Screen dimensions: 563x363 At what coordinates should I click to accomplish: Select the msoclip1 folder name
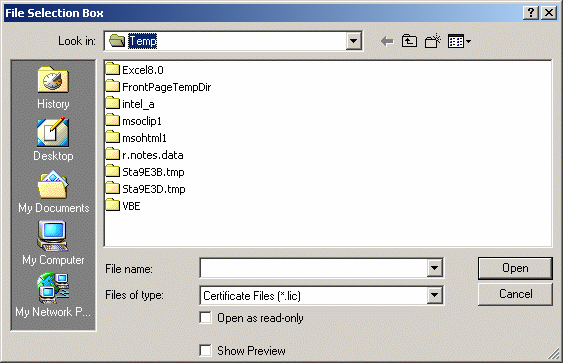pos(142,121)
